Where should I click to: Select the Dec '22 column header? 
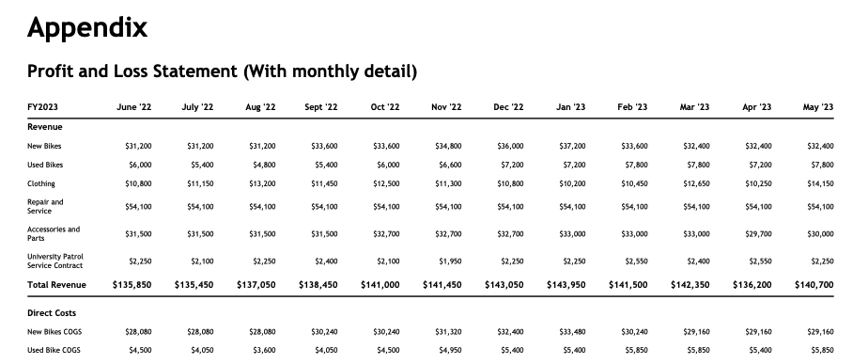tap(508, 107)
